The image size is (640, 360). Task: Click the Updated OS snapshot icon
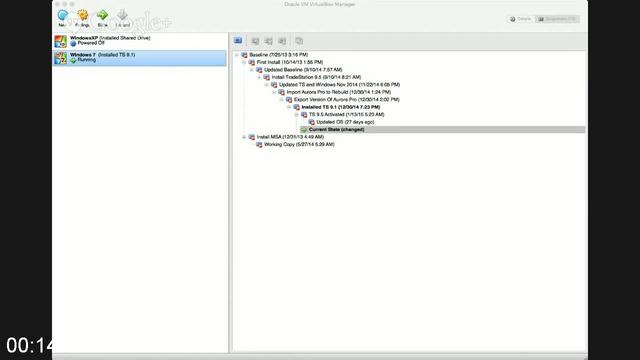tap(311, 122)
